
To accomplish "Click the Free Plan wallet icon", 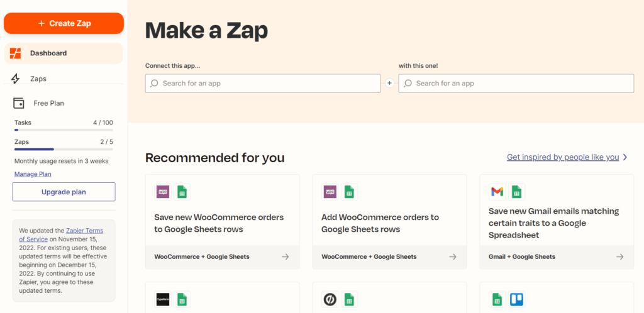I will (19, 103).
